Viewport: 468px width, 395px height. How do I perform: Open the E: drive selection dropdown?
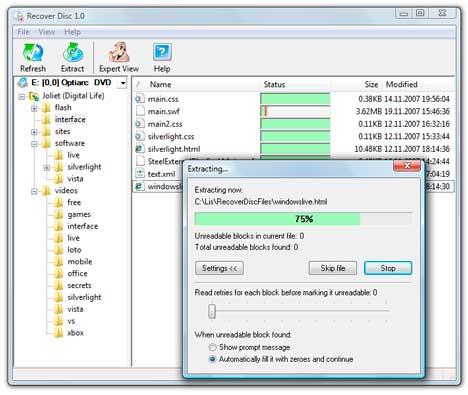pos(123,83)
